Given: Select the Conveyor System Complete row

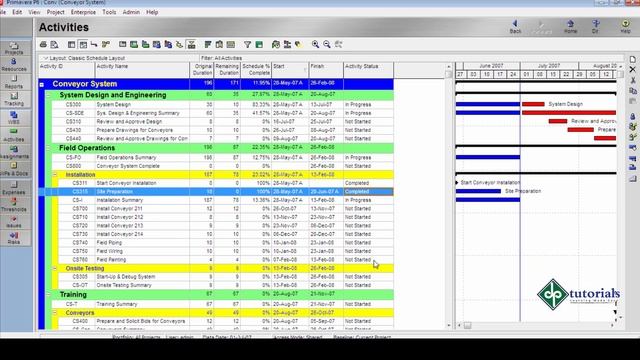Looking at the screenshot, I should point(223,166).
